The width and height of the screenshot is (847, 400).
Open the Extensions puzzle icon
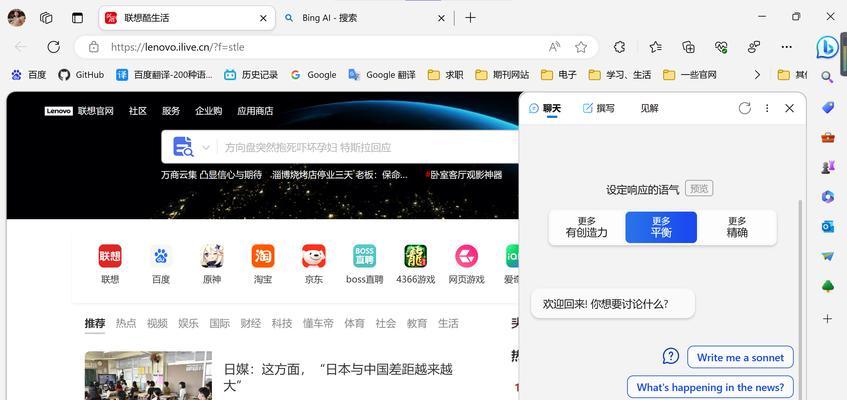tap(620, 47)
